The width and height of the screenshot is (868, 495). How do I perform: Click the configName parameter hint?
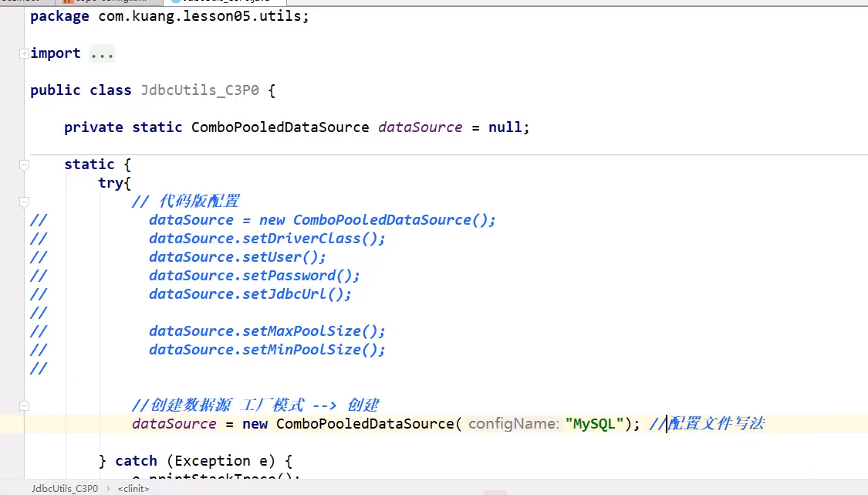click(513, 424)
